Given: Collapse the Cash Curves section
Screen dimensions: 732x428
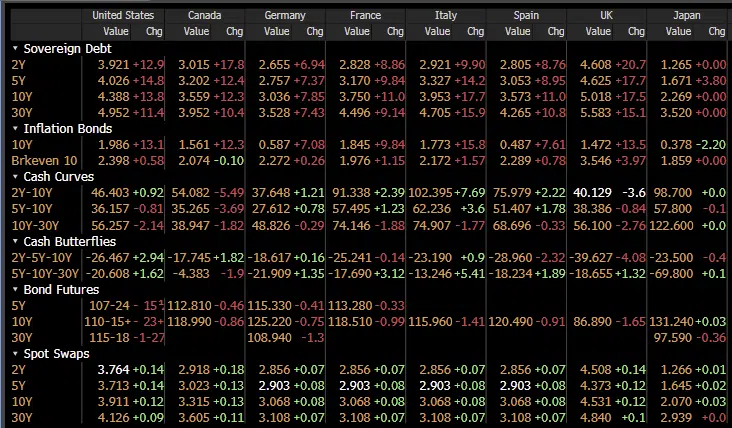Looking at the screenshot, I should click(15, 177).
